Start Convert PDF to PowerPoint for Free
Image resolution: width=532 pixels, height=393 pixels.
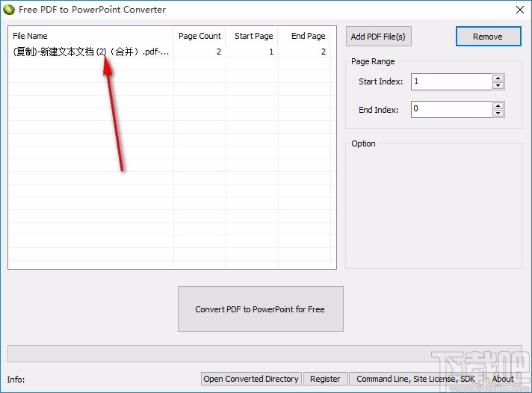click(261, 309)
